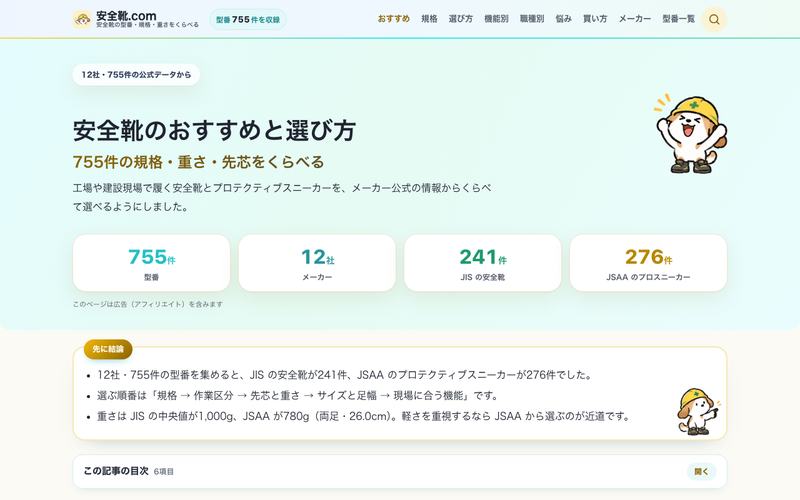Open the 選び方 nav item

[461, 19]
